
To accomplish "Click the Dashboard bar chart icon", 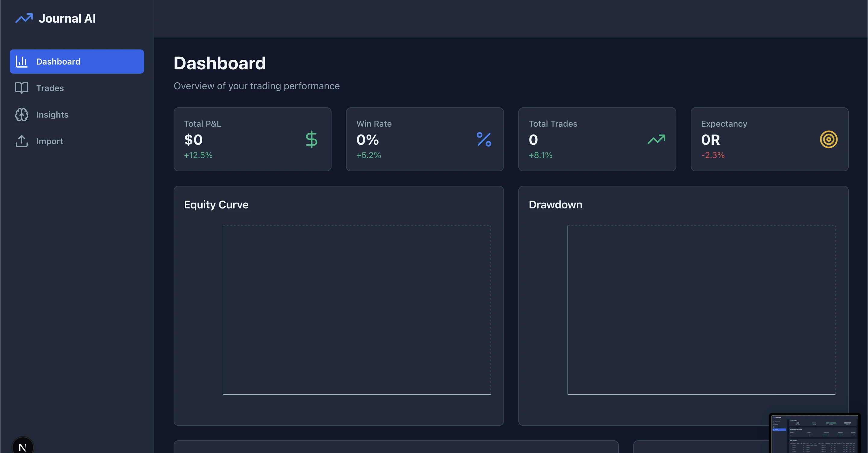I will click(22, 62).
